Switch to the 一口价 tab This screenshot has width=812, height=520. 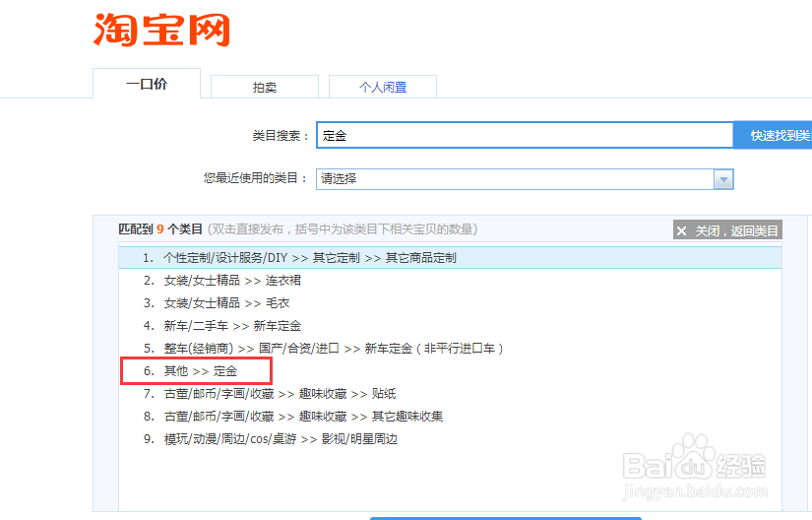tap(147, 84)
